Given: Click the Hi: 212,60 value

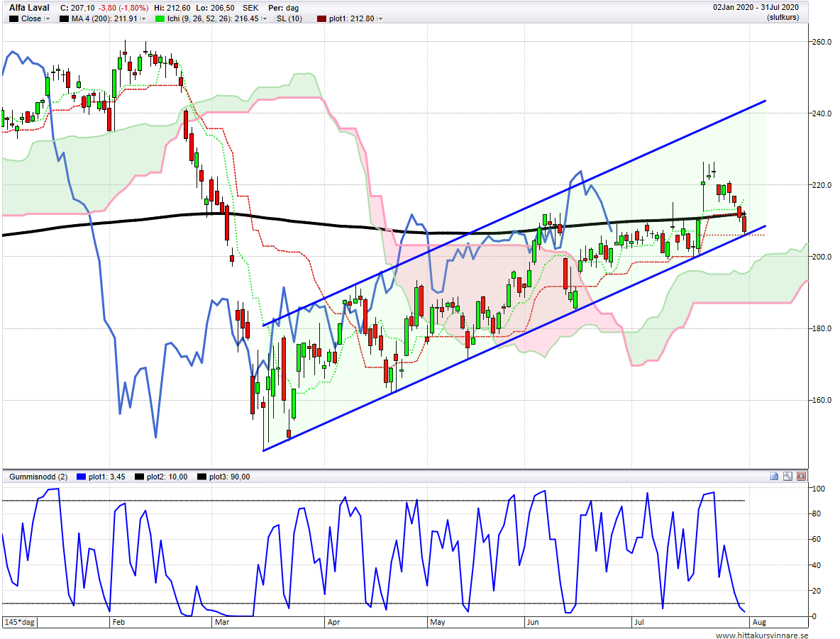Looking at the screenshot, I should 172,8.
